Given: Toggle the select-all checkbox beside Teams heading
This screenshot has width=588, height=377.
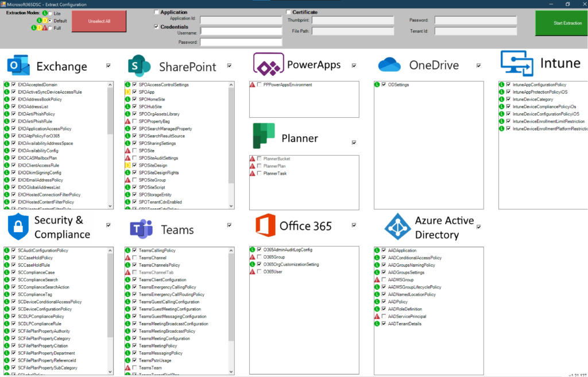Looking at the screenshot, I should [230, 225].
